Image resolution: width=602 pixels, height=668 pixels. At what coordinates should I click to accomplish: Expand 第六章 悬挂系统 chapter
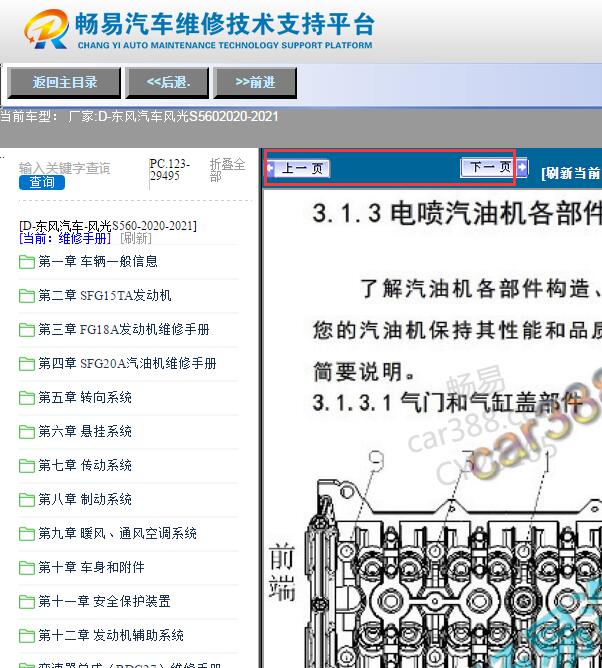[x=85, y=432]
